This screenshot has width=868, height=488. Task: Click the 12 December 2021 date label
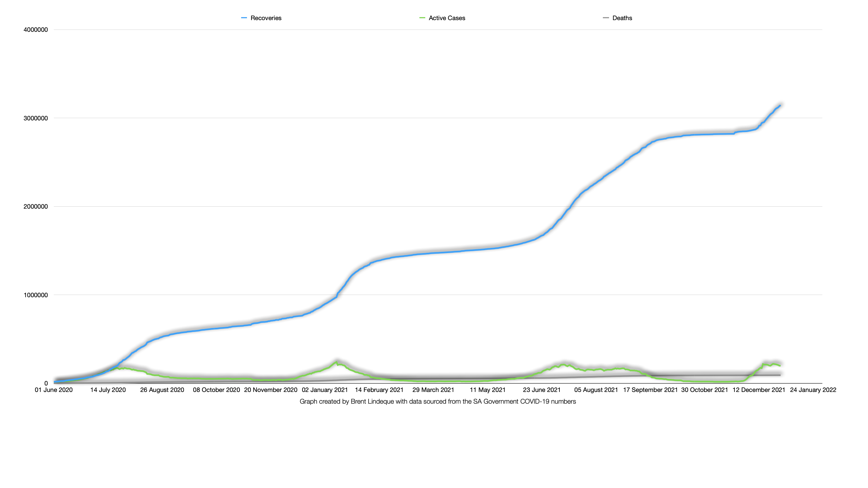pyautogui.click(x=759, y=390)
